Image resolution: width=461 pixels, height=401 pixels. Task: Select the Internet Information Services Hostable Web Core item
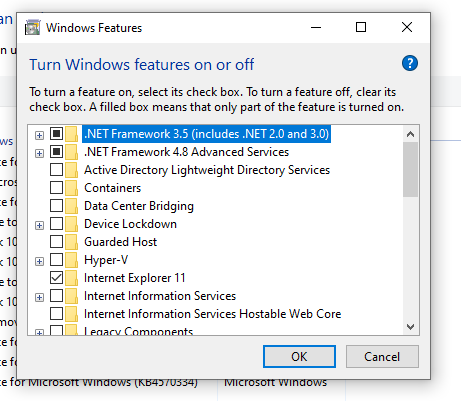tap(212, 314)
